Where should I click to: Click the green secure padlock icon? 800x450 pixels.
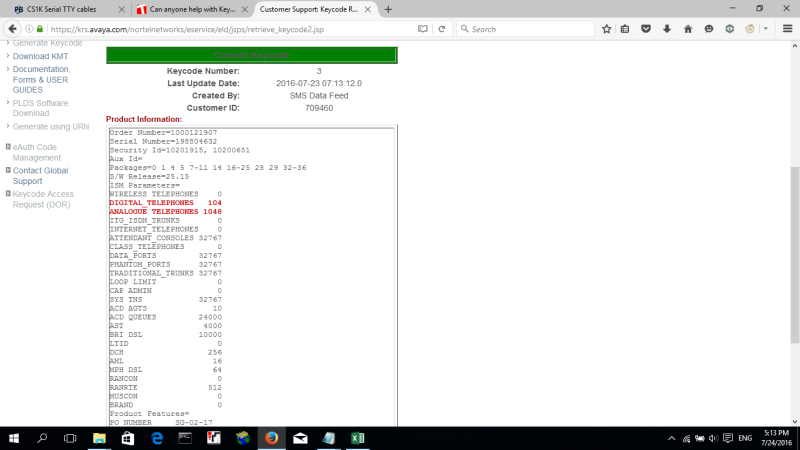pos(40,29)
